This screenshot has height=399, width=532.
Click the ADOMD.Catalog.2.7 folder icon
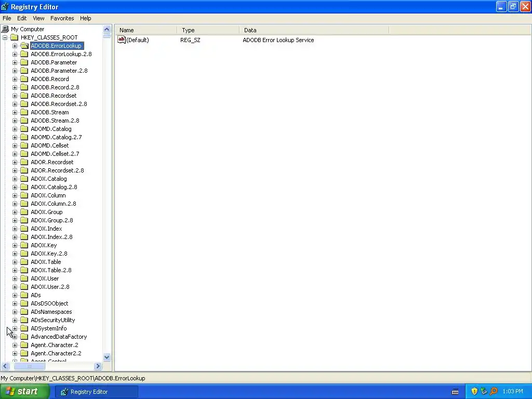tap(24, 137)
